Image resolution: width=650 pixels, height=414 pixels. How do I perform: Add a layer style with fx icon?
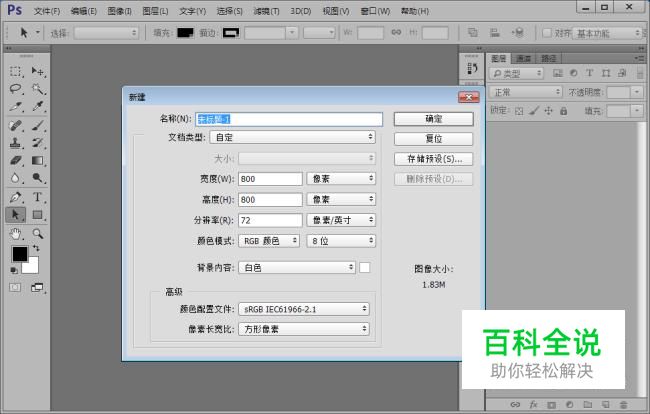(x=534, y=404)
